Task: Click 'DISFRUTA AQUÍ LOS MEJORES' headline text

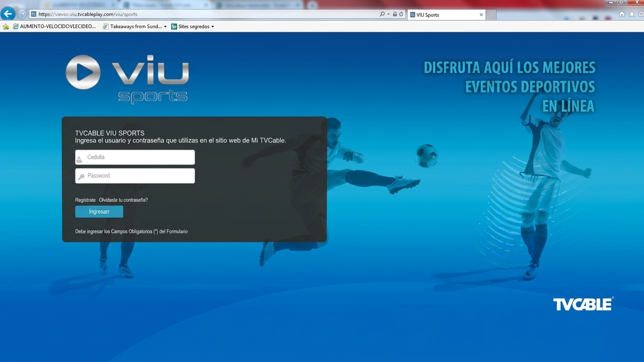Action: click(x=510, y=67)
